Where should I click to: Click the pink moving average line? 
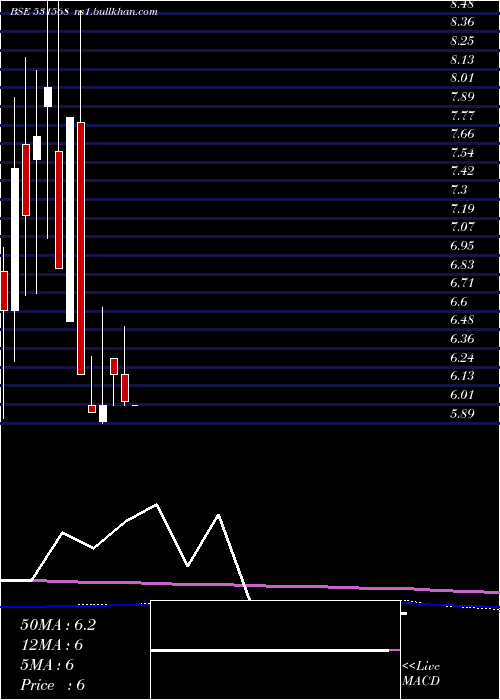point(268,586)
